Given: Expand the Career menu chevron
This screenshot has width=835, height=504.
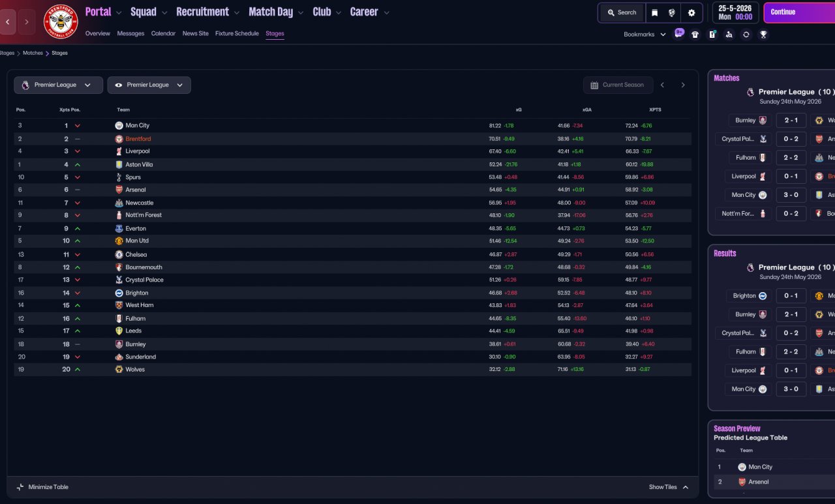Looking at the screenshot, I should tap(386, 12).
